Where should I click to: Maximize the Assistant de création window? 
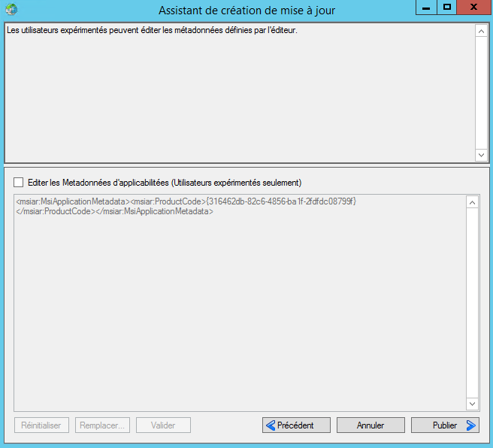click(x=446, y=8)
